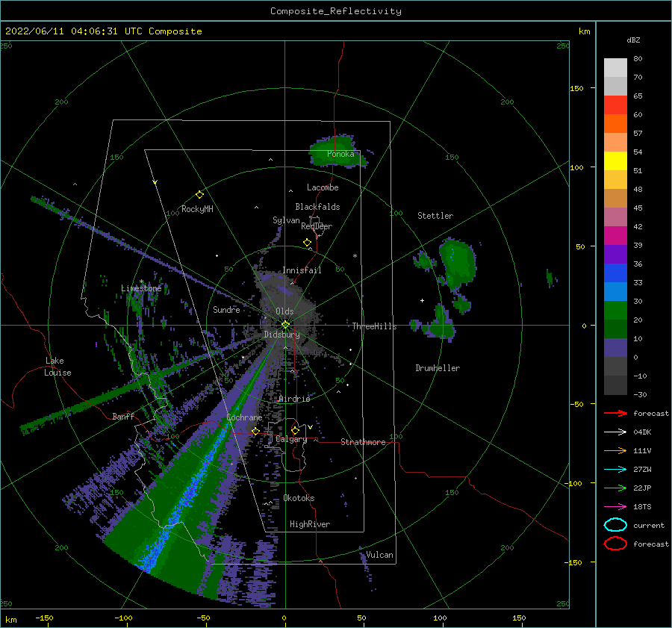672x628 pixels.
Task: Click the RedDeer city label
Action: (x=317, y=226)
